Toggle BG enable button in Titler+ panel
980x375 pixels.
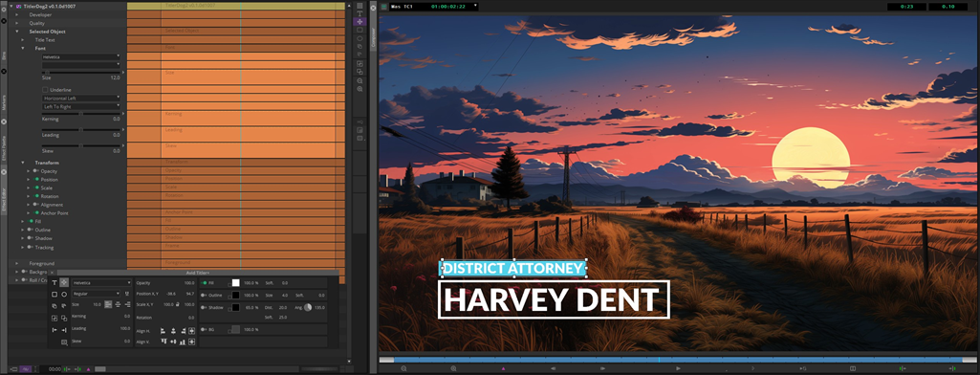click(204, 329)
